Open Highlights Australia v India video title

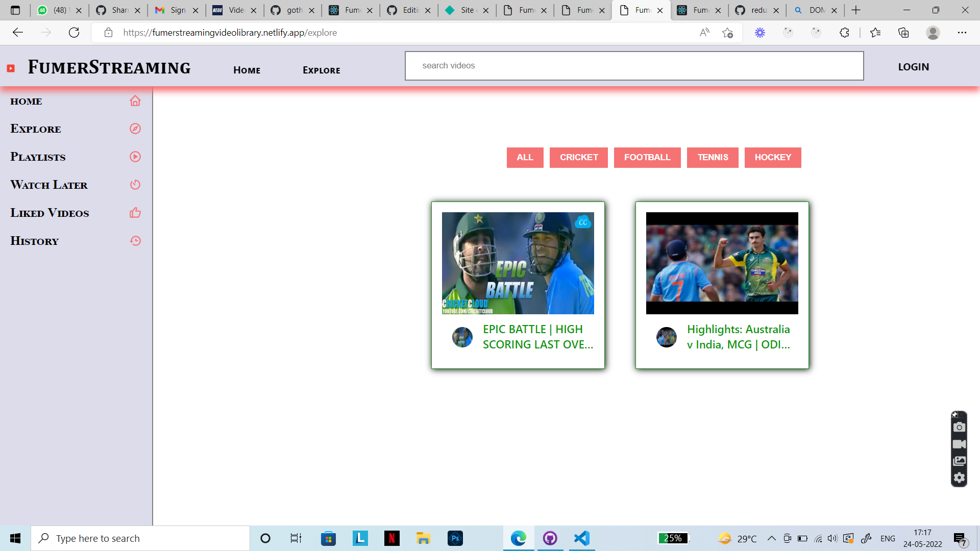coord(738,337)
